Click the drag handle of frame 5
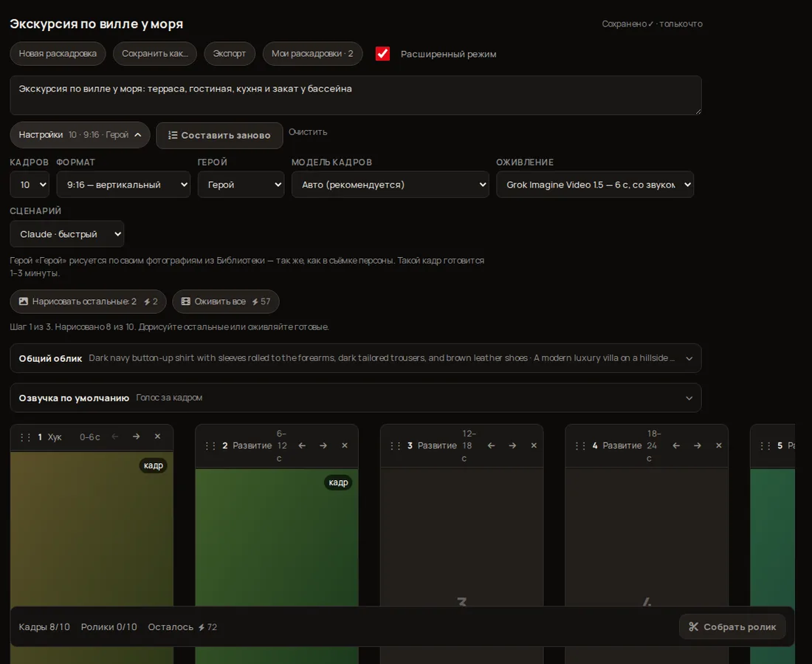Image resolution: width=812 pixels, height=664 pixels. [765, 446]
